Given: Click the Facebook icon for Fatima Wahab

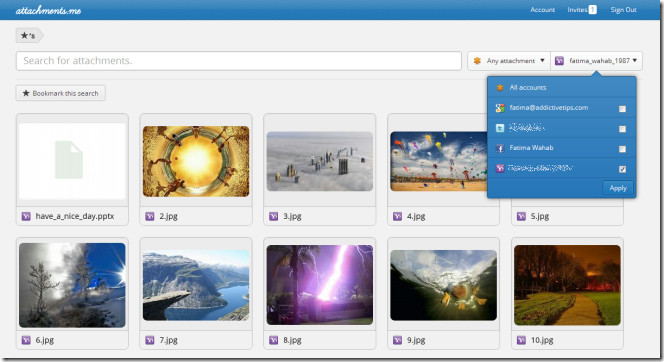Looking at the screenshot, I should (x=500, y=148).
